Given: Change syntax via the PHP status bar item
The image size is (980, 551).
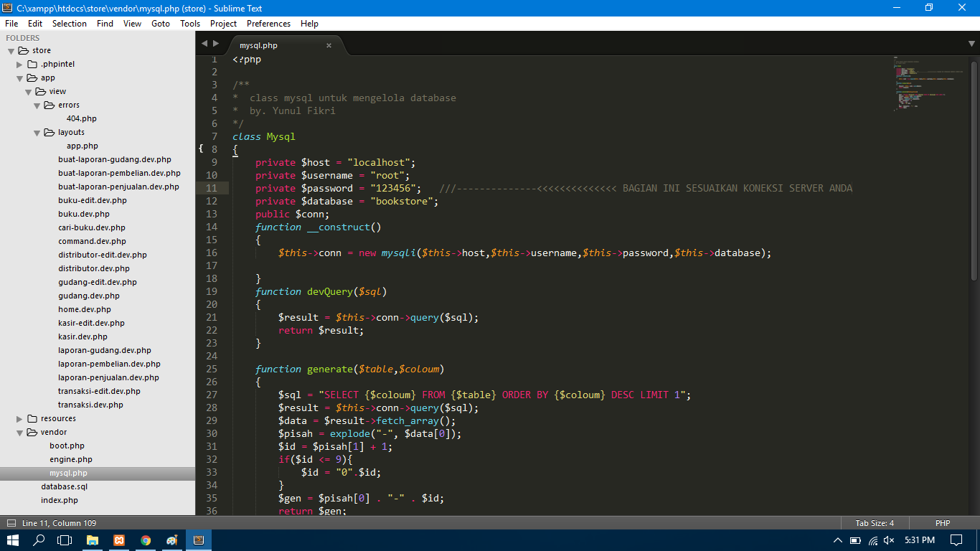Looking at the screenshot, I should click(942, 522).
